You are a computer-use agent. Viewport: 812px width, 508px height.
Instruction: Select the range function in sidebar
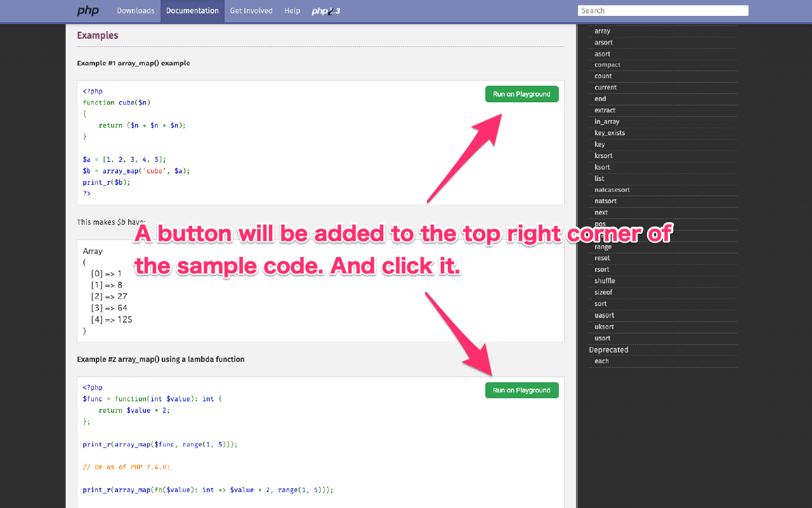coord(603,246)
